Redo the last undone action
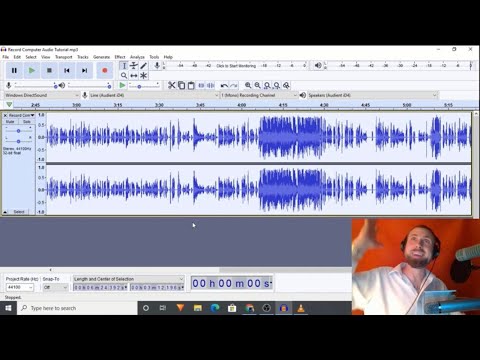 (234, 85)
